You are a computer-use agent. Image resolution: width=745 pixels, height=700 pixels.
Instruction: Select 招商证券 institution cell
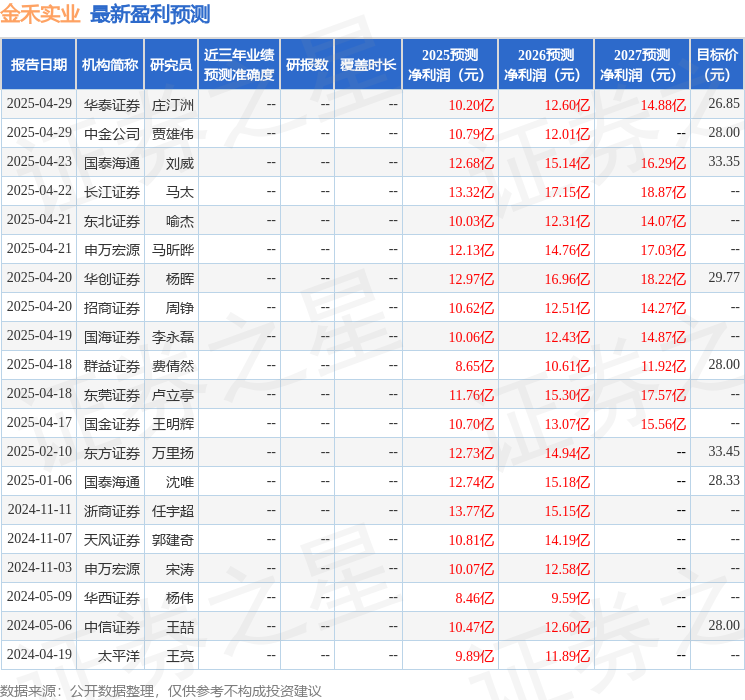[112, 308]
